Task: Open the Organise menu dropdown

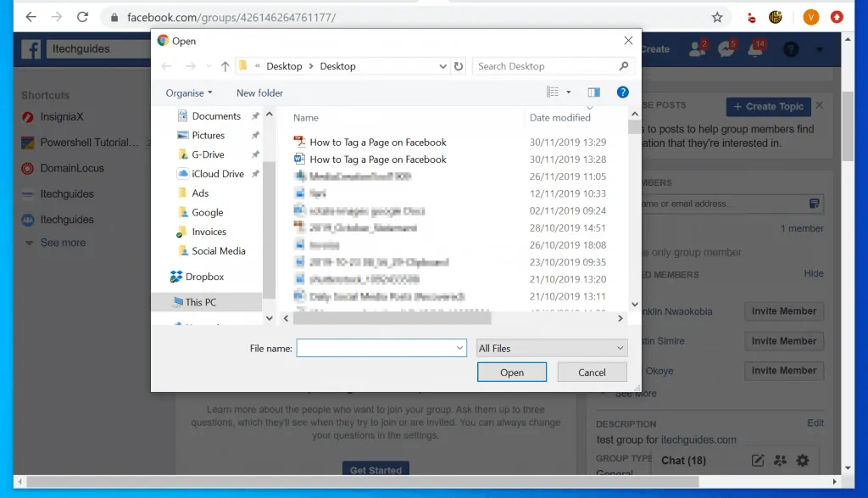Action: 189,93
